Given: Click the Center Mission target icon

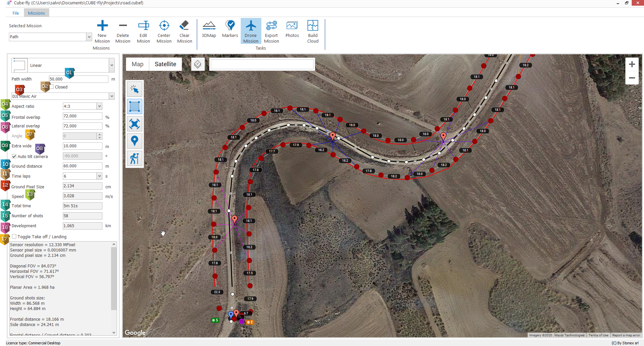Looking at the screenshot, I should tap(164, 26).
